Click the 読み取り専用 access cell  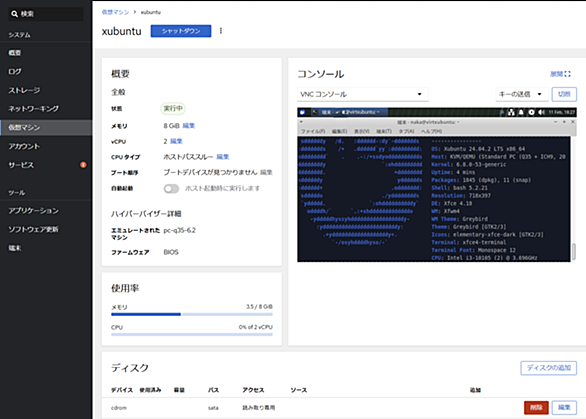[259, 408]
